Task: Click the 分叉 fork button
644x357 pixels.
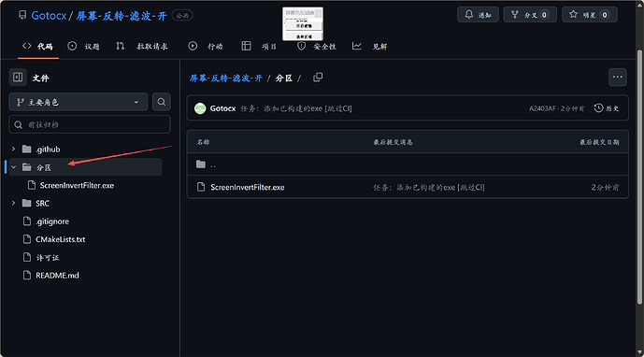Action: coord(530,15)
